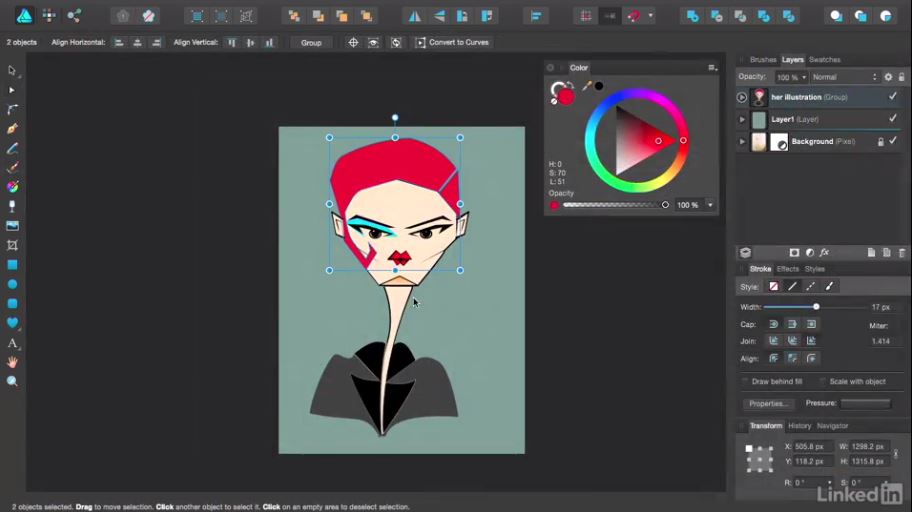Select the Place Image tool

(x=12, y=226)
